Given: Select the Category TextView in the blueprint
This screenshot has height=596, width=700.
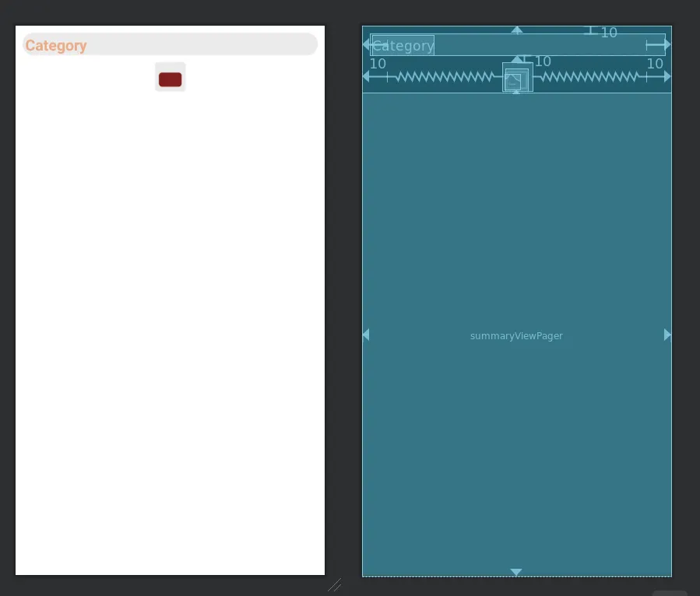Looking at the screenshot, I should (403, 45).
